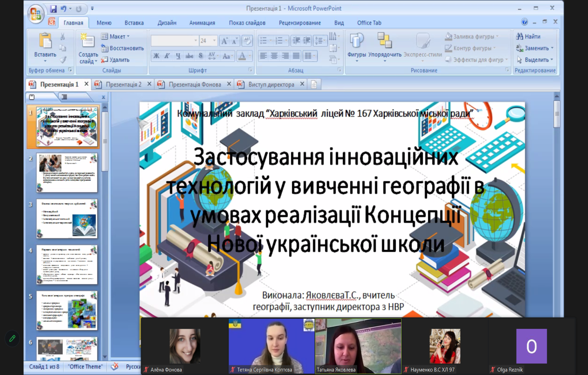Click the Clear Formatting eraser icon
Image resolution: width=588 pixels, height=375 pixels.
pyautogui.click(x=247, y=41)
